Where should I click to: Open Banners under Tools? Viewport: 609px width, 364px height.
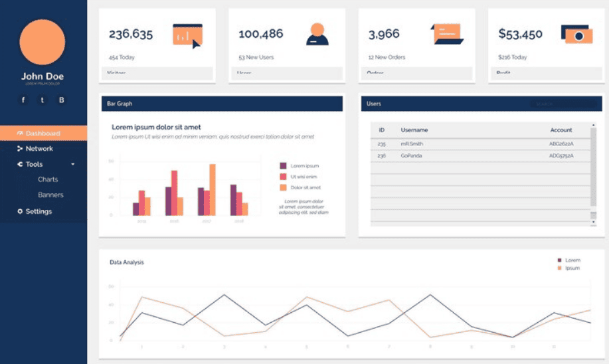point(50,195)
